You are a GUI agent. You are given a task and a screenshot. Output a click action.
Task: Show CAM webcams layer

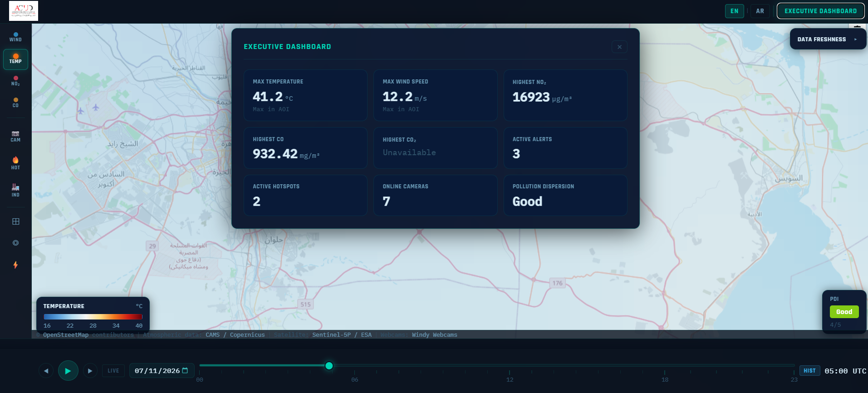coord(15,137)
